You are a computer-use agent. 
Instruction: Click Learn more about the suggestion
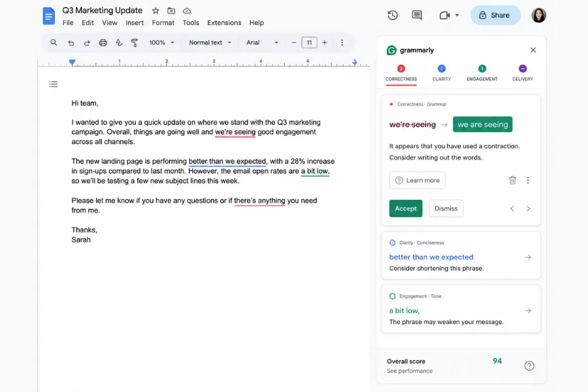coord(417,180)
